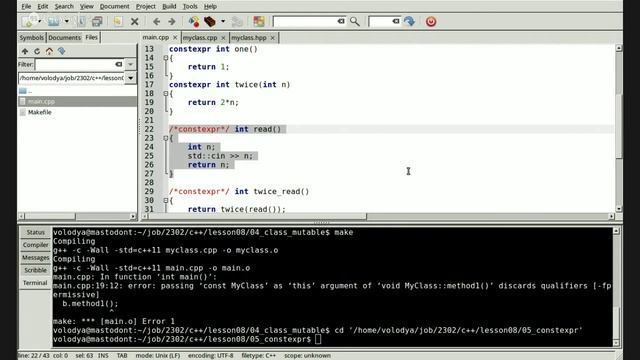The height and width of the screenshot is (360, 640).
Task: Open the new-file template dropdown arrow
Action: [x=40, y=21]
